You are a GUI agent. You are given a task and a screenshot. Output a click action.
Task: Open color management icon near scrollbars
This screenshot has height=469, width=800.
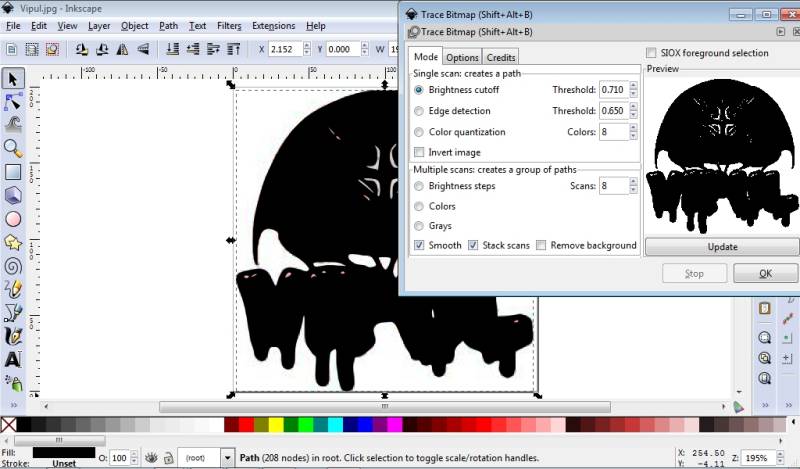738,407
